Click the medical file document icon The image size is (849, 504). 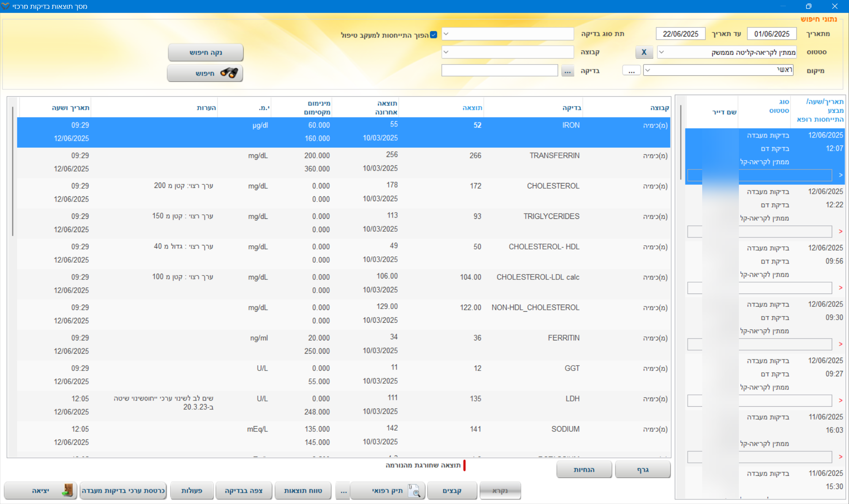tap(414, 490)
